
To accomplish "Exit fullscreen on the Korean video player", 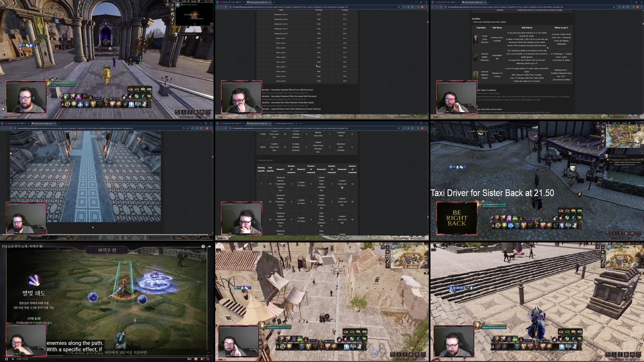I will 208,359.
